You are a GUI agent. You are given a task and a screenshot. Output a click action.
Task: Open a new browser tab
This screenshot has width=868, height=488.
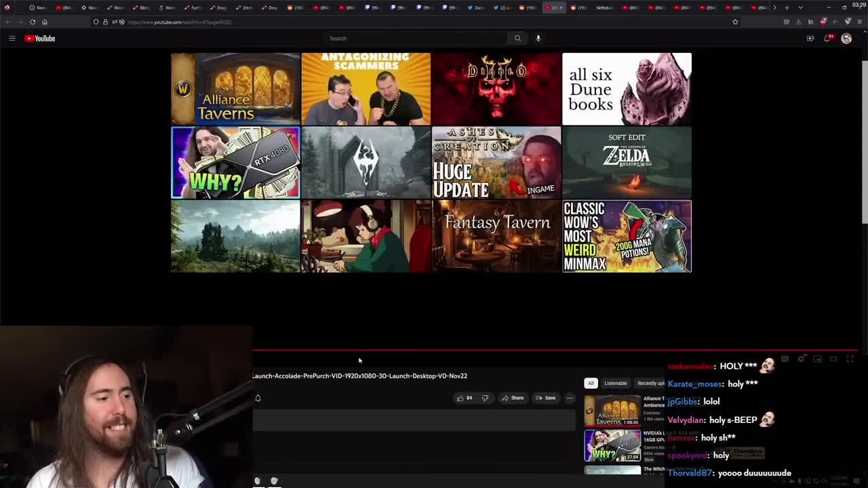787,7
